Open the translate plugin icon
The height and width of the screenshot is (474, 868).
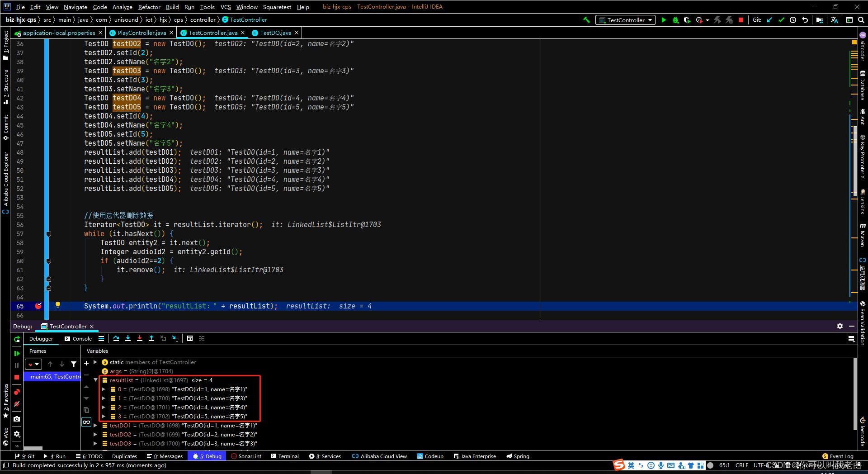[835, 20]
